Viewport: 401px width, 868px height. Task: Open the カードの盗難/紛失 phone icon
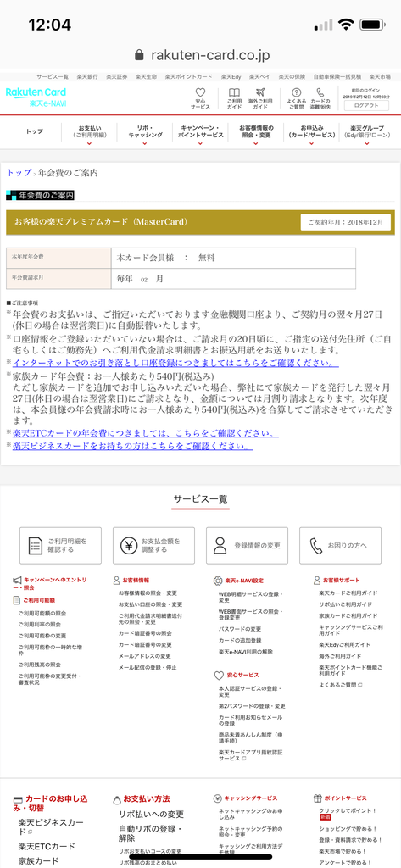coord(320,92)
